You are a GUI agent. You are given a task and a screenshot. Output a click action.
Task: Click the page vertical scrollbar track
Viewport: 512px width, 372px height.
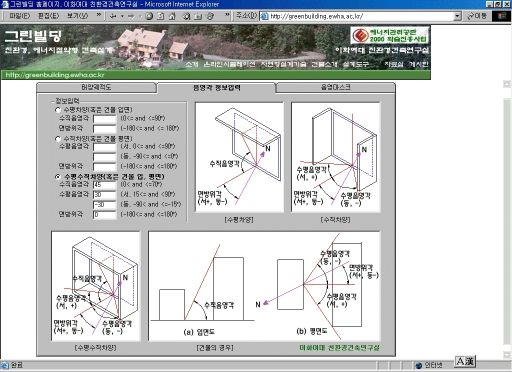click(x=507, y=217)
